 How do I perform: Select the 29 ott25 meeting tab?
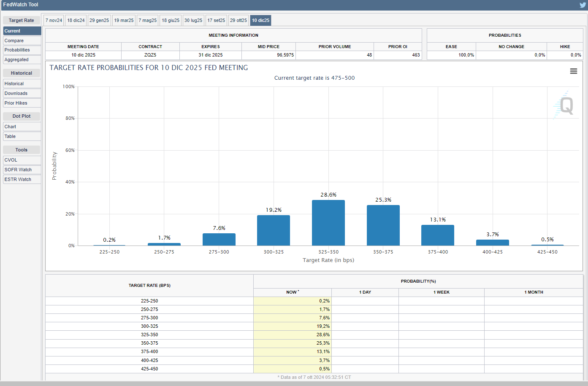(x=238, y=20)
